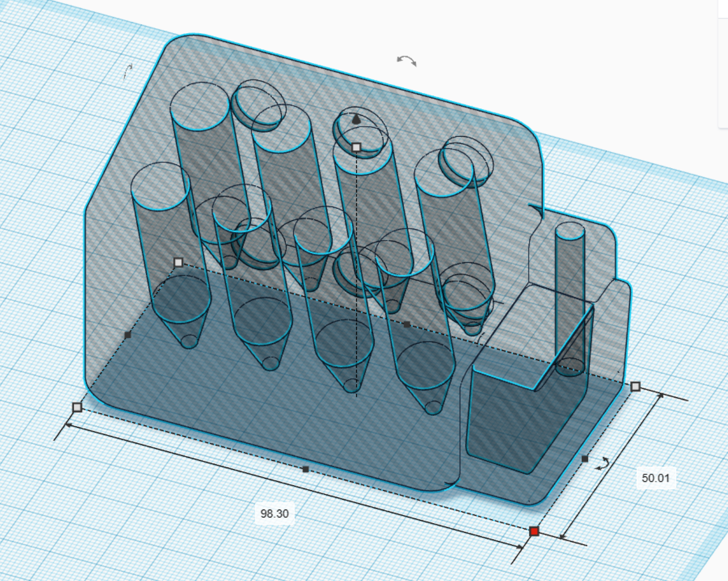Screen dimensions: 728x581
Task: Click the white corner handle near the 50.01 label
Action: (x=635, y=386)
